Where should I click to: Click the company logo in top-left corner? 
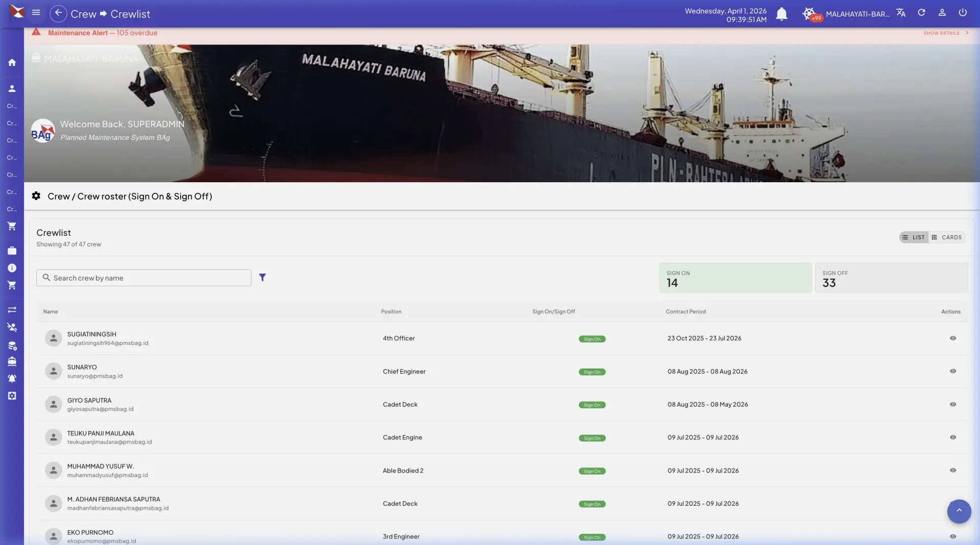16,12
